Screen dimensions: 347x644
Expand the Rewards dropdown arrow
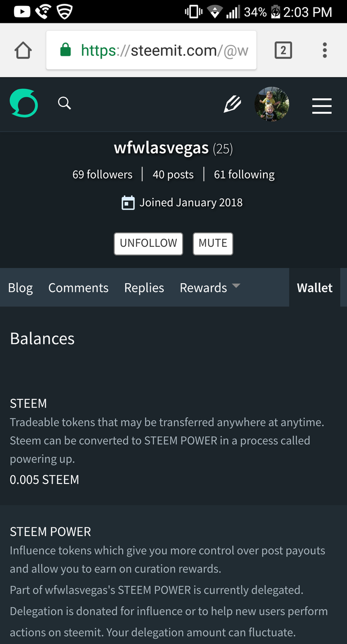coord(236,285)
